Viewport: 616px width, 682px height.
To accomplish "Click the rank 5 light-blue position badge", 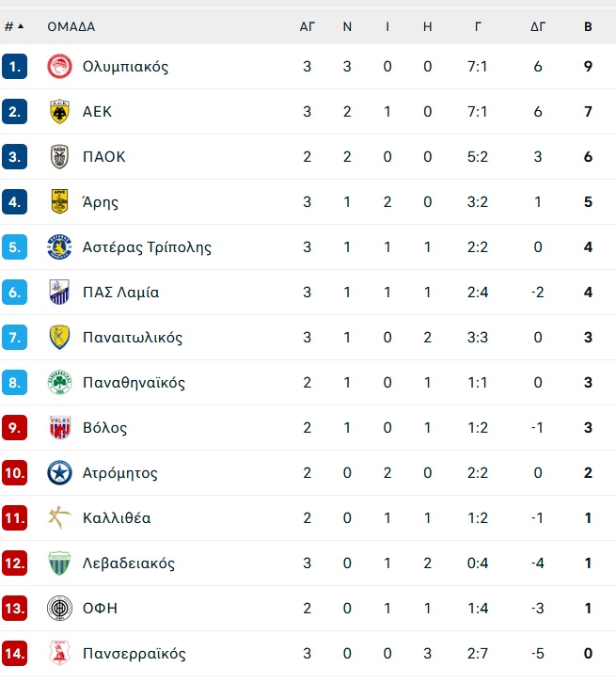I will (x=14, y=247).
